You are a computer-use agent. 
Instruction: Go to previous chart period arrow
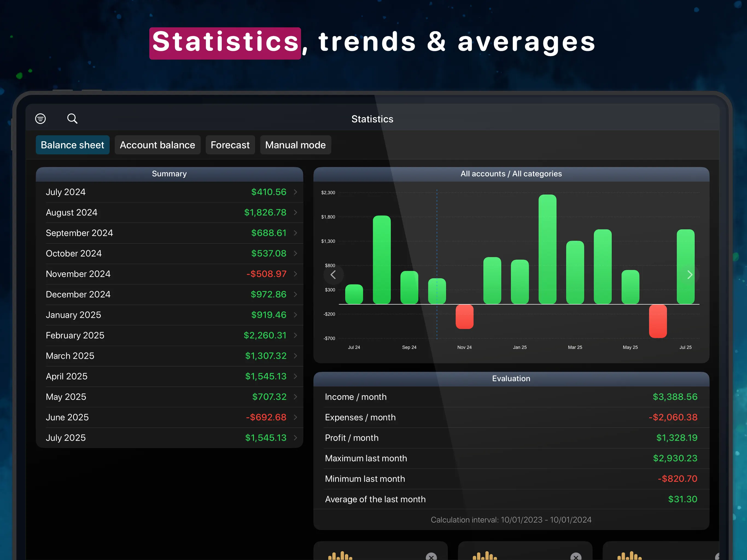(x=333, y=275)
